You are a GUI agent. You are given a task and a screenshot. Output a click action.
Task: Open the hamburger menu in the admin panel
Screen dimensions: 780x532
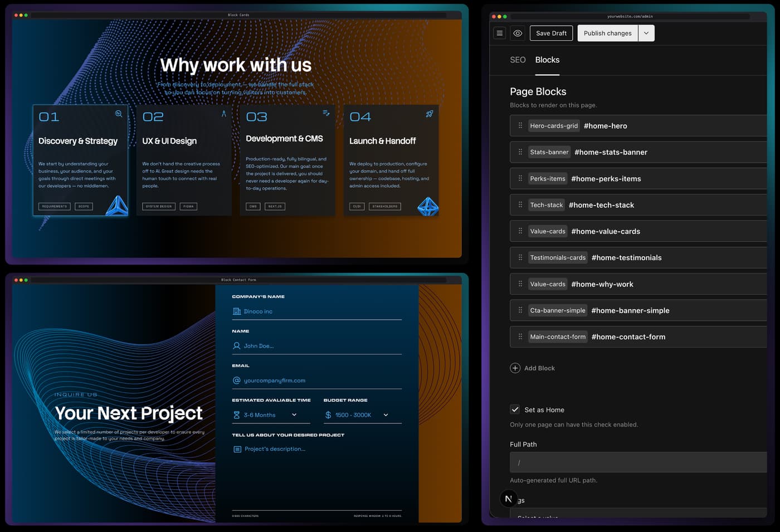pyautogui.click(x=500, y=33)
